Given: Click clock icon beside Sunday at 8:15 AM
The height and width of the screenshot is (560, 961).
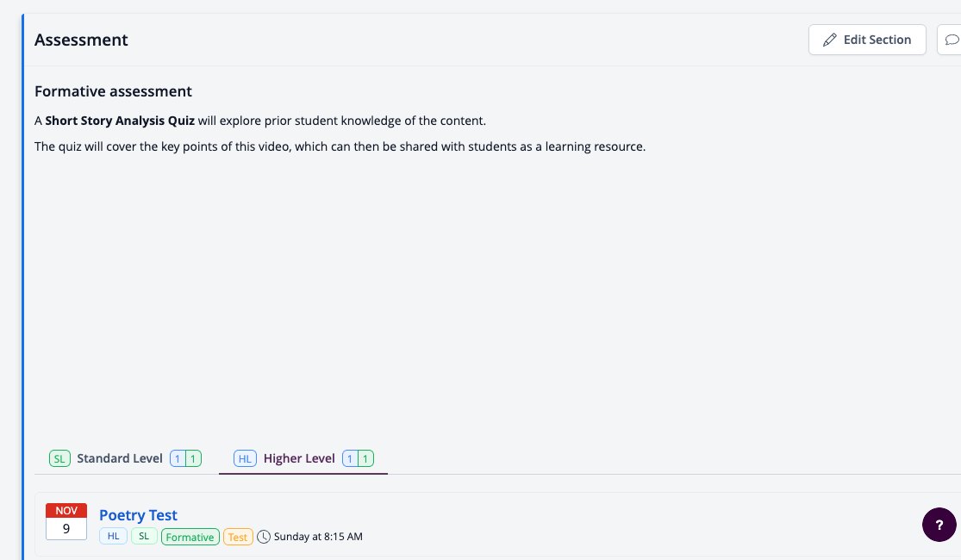Looking at the screenshot, I should point(264,537).
